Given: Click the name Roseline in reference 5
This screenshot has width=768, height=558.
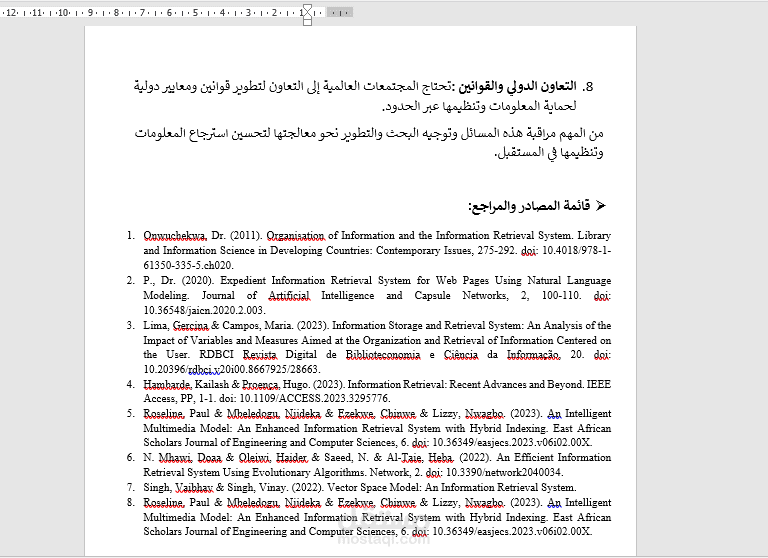Looking at the screenshot, I should pyautogui.click(x=163, y=414).
